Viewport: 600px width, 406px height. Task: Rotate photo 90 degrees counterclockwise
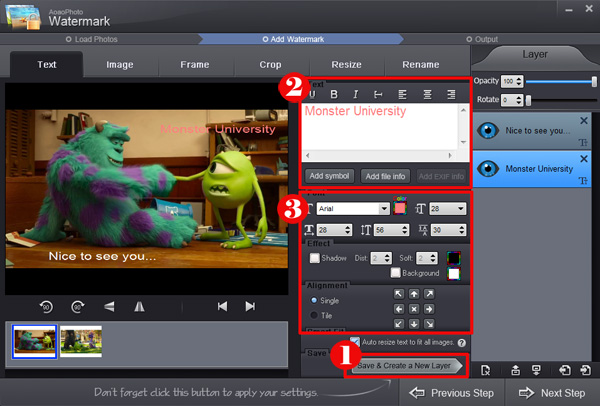click(46, 307)
